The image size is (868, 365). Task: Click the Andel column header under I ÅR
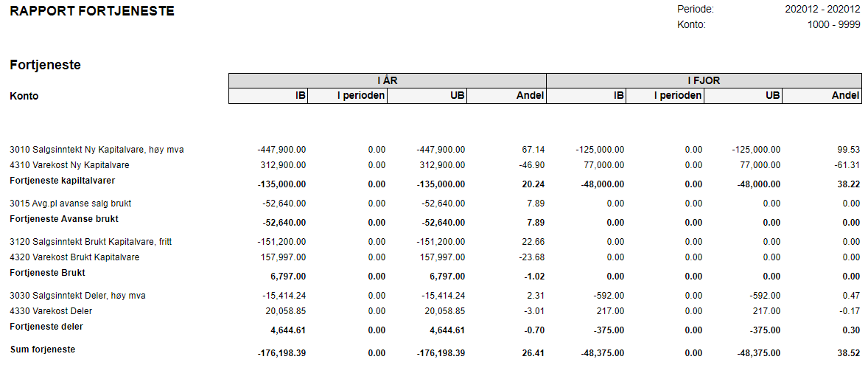[506, 96]
